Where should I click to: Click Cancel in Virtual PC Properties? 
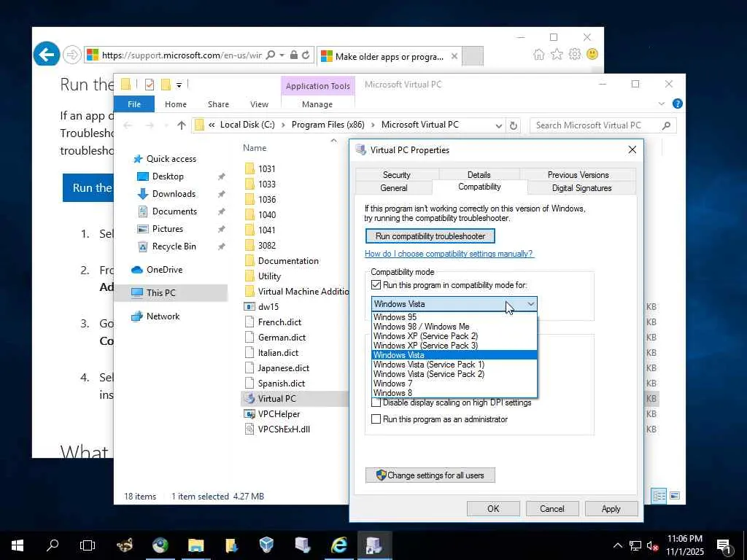(x=551, y=508)
